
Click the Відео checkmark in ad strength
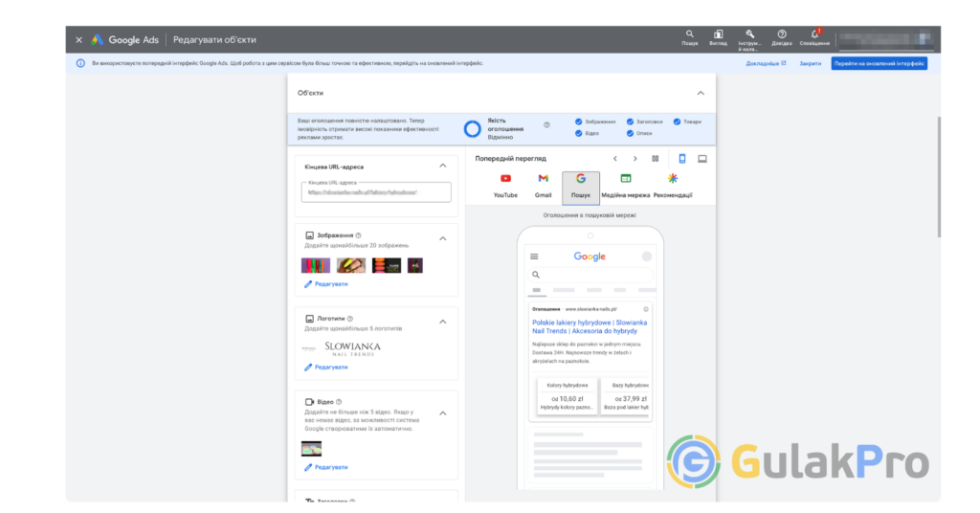pos(578,133)
